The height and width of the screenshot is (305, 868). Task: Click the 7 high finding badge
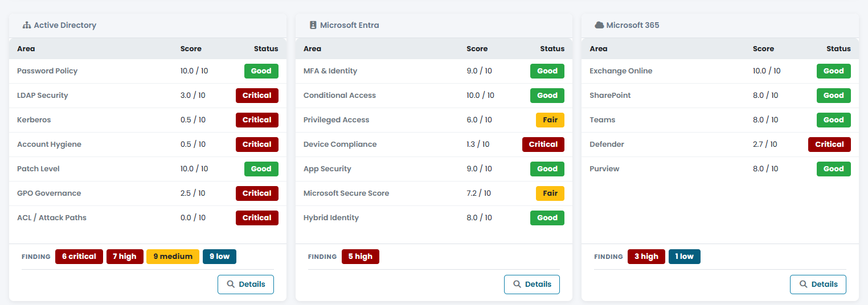pyautogui.click(x=124, y=257)
